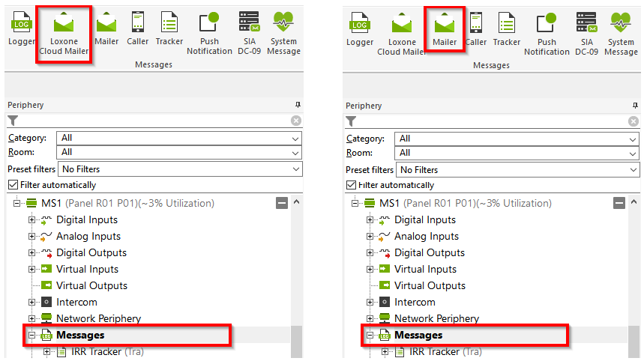The image size is (644, 361).
Task: Click System Message icon in left panel
Action: [283, 34]
